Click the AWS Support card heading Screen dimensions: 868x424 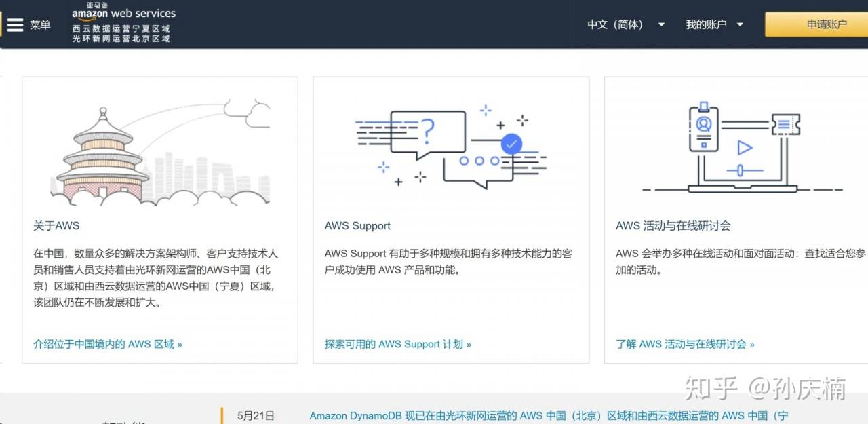[x=357, y=226]
